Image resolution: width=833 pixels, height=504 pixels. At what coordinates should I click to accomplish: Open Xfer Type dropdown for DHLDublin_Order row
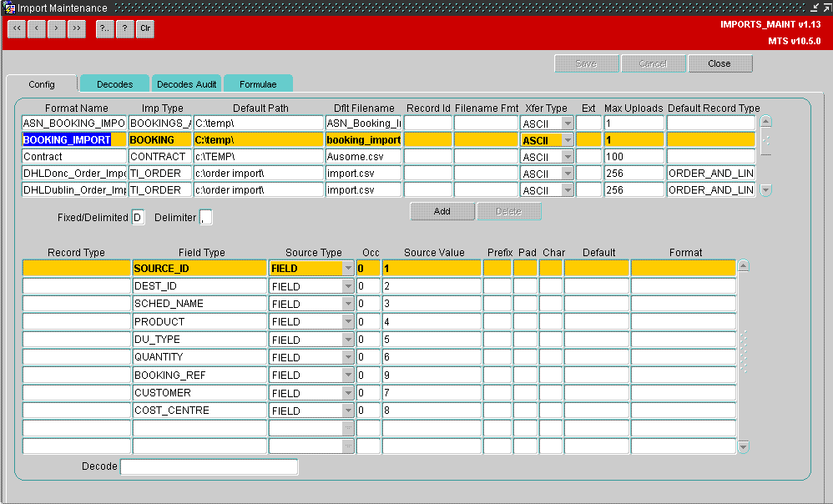pyautogui.click(x=568, y=190)
